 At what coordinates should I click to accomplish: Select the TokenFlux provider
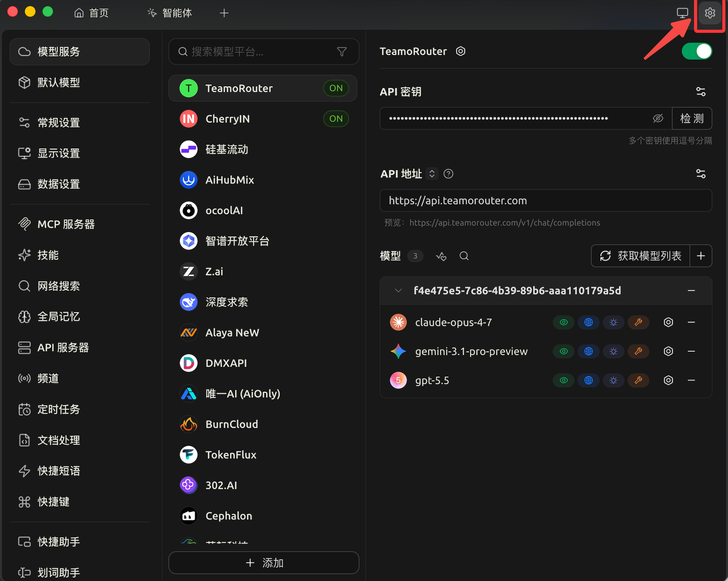(263, 455)
